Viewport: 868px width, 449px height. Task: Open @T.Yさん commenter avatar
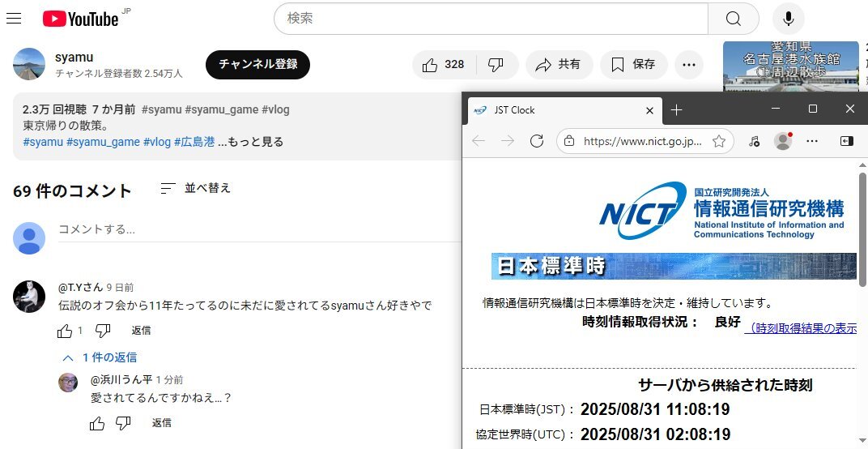point(29,297)
